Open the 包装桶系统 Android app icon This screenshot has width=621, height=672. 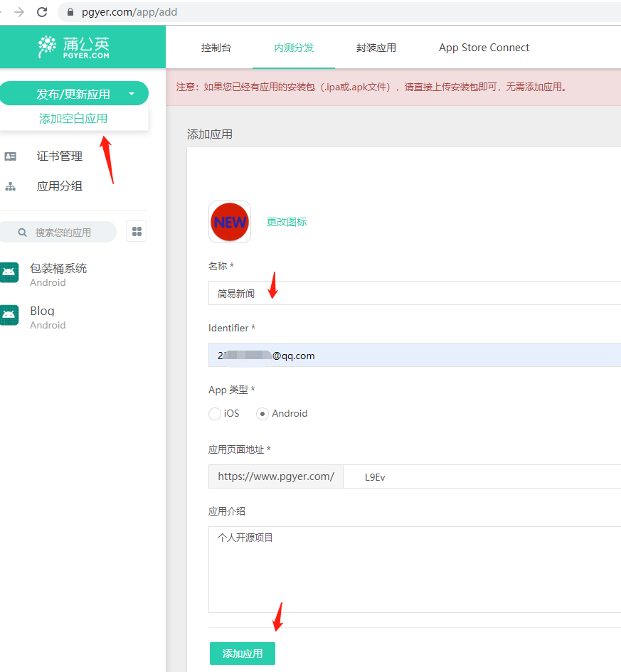pyautogui.click(x=11, y=274)
